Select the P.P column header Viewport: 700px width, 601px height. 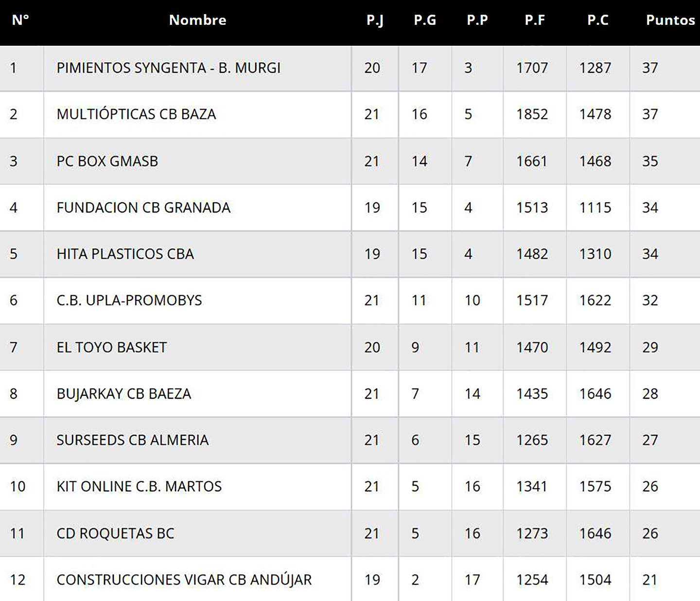coord(477,20)
